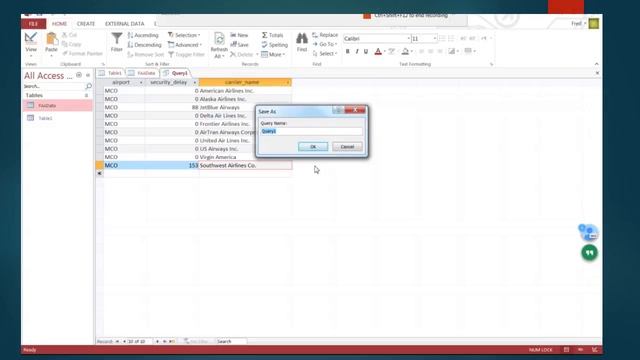Click Save in the Records group
The image size is (640, 360).
coord(240,45)
